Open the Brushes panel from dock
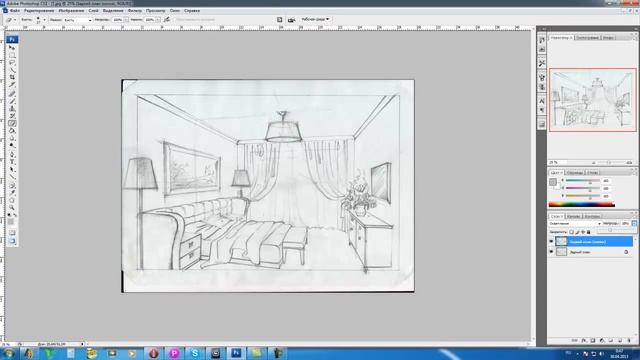The width and height of the screenshot is (640, 360). coord(542,78)
